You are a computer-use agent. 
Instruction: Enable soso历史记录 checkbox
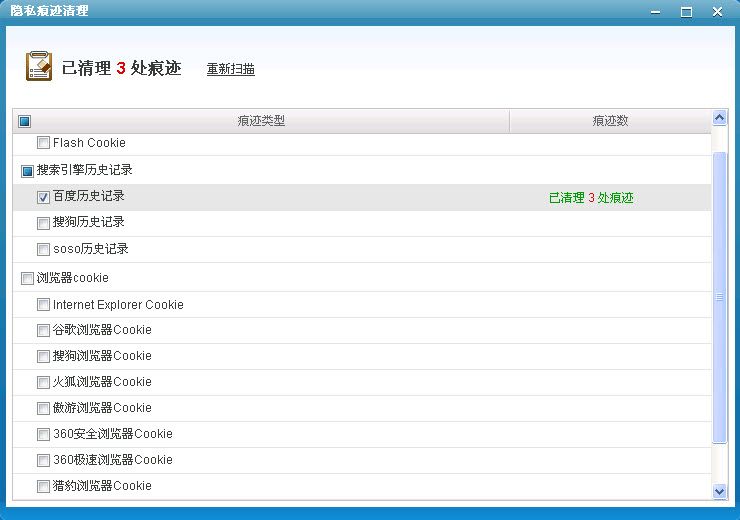coord(43,249)
